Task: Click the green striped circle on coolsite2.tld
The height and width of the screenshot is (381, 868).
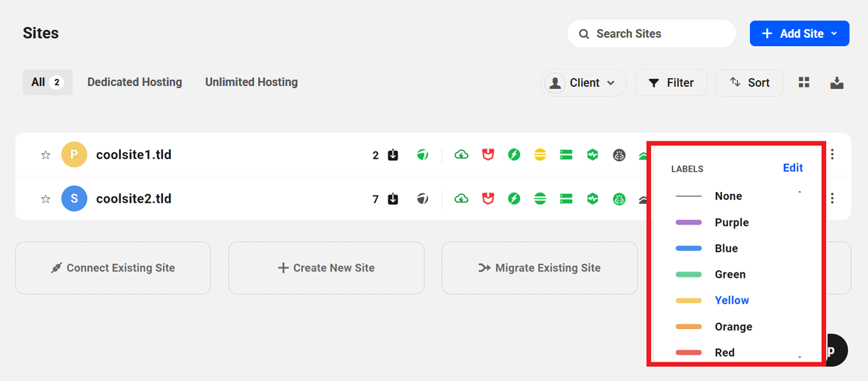Action: click(540, 198)
